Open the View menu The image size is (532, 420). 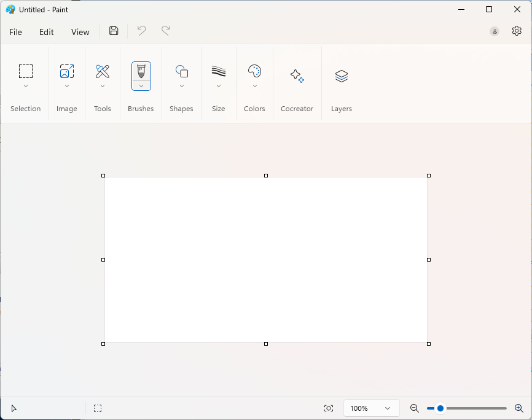pos(80,32)
